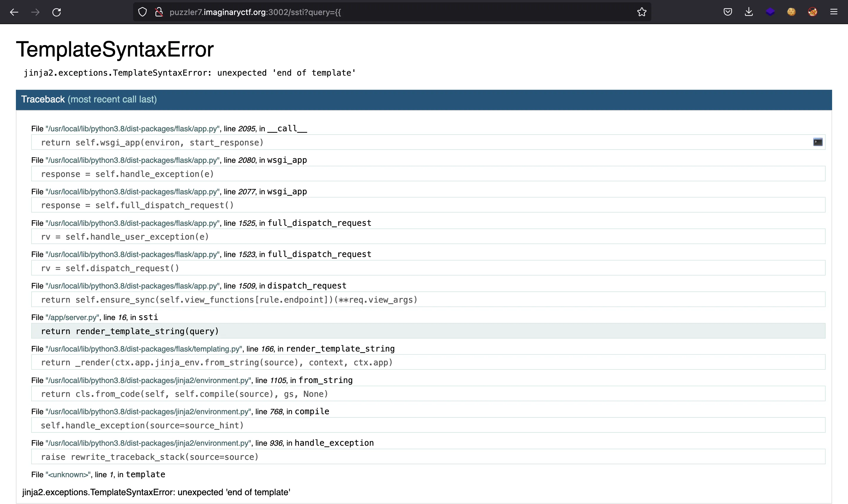Click flask/app.py path on line 1523
The height and width of the screenshot is (504, 848).
pyautogui.click(x=132, y=255)
